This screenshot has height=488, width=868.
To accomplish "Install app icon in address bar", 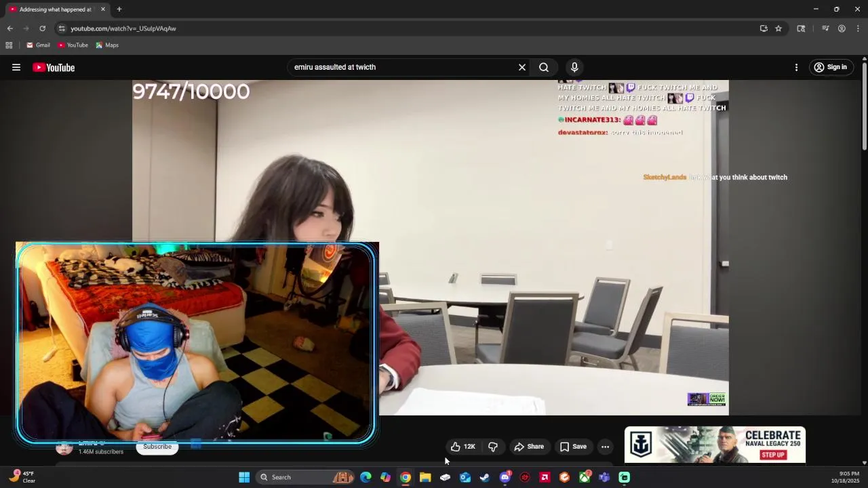I will (764, 28).
